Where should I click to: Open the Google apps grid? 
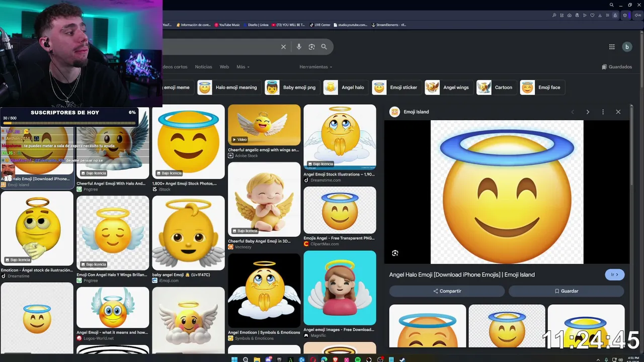point(612,47)
